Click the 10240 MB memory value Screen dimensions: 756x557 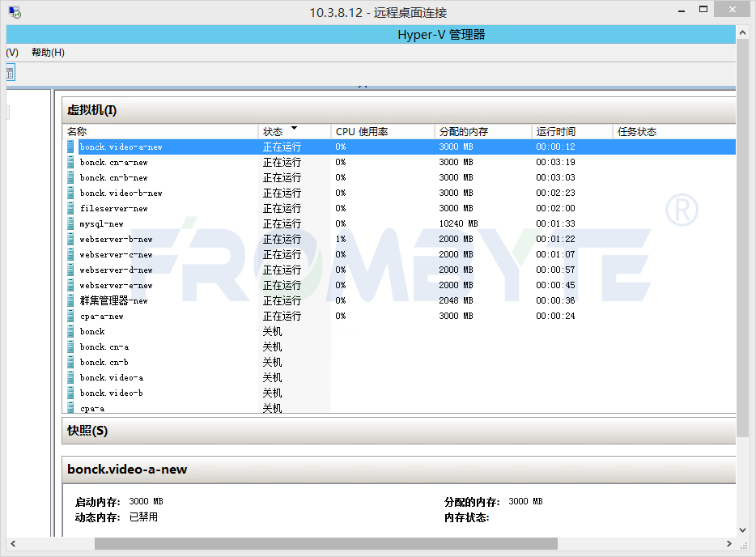pyautogui.click(x=458, y=223)
